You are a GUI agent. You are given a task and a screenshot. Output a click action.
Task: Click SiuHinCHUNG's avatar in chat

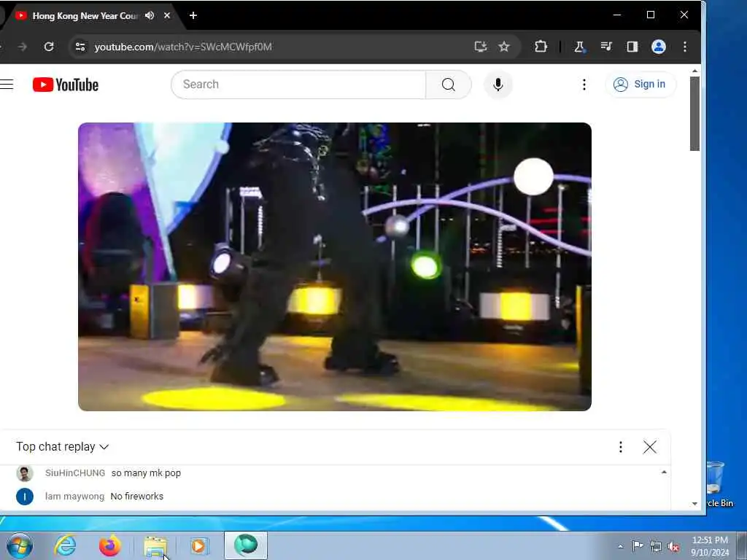(x=25, y=473)
